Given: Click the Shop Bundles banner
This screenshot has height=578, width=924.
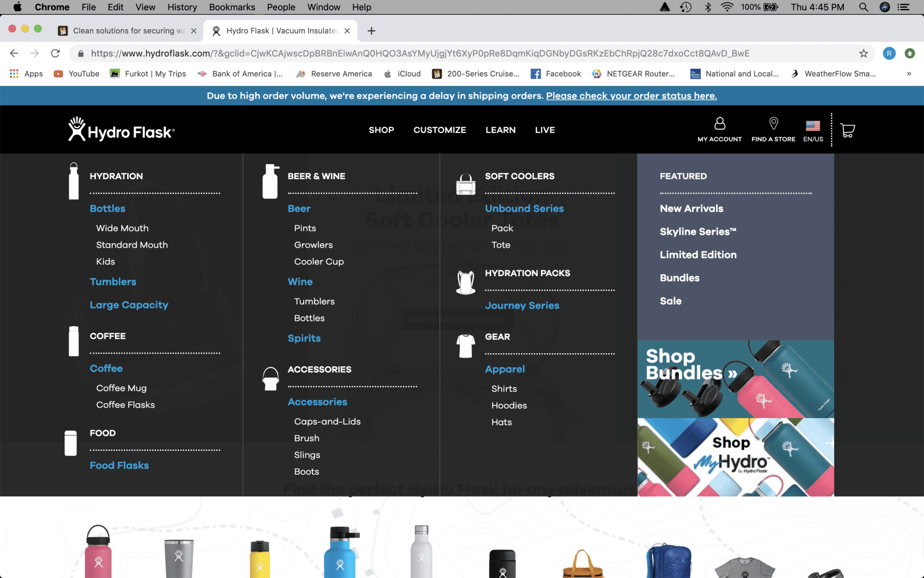Looking at the screenshot, I should [735, 379].
